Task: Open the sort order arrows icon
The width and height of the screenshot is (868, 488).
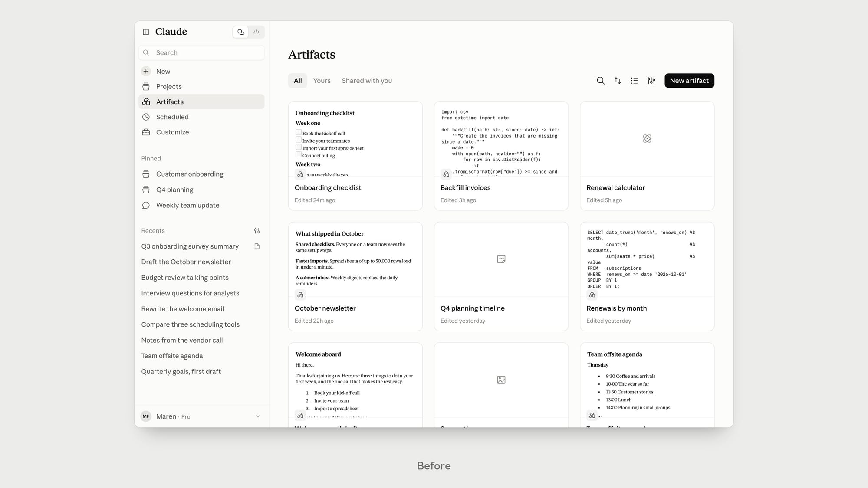Action: 618,81
